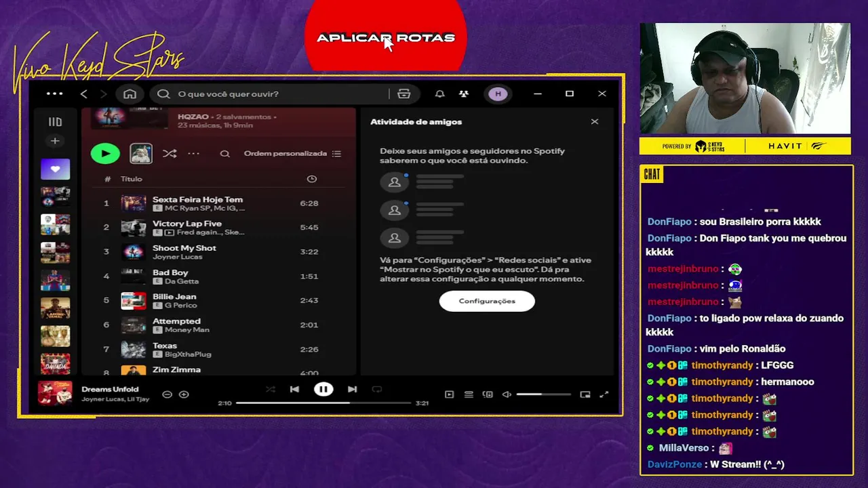Image resolution: width=868 pixels, height=488 pixels.
Task: Click the hide/remove minus circle icon
Action: point(167,394)
